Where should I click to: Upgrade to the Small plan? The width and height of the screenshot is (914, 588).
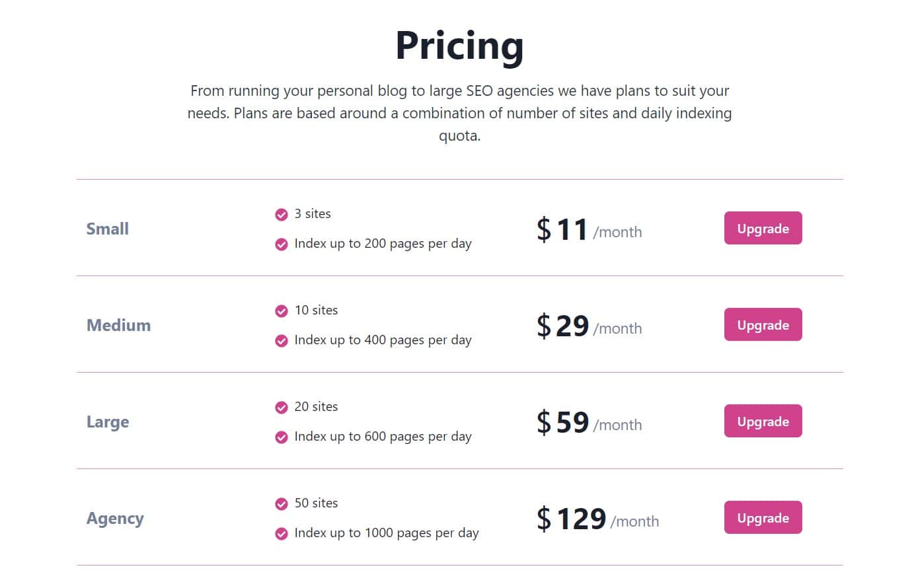pos(763,228)
